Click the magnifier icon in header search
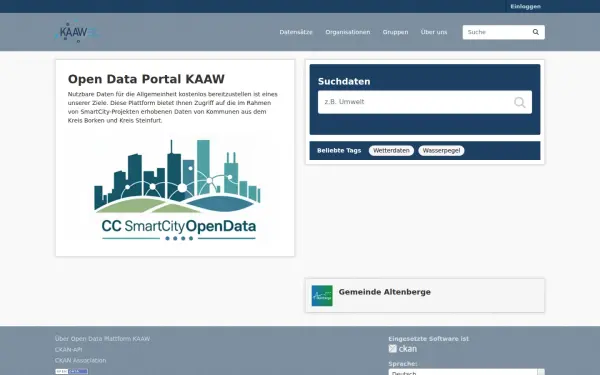The image size is (600, 375). pyautogui.click(x=536, y=32)
